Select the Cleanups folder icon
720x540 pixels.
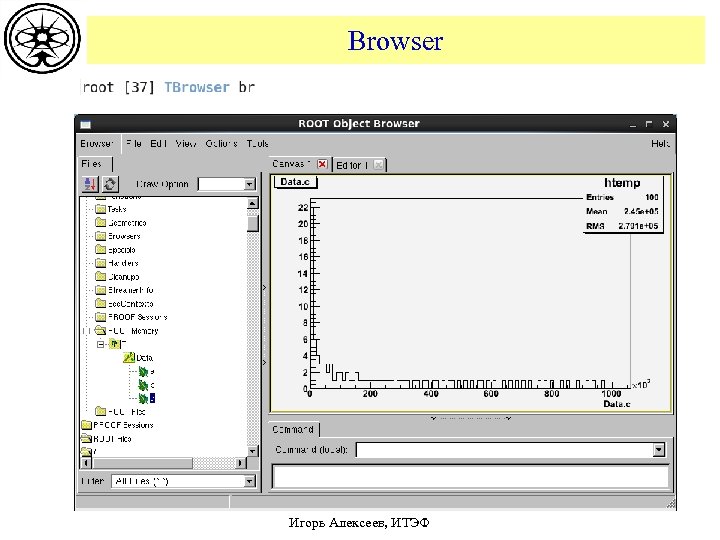point(100,276)
